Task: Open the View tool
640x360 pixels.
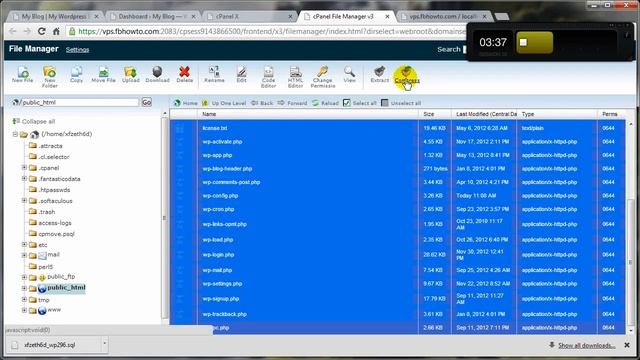Action: (349, 75)
